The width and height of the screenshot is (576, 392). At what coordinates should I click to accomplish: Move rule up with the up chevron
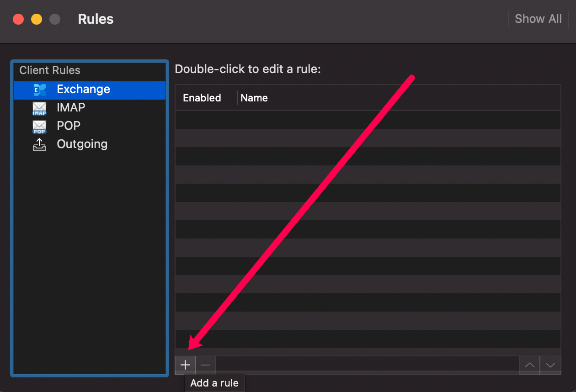tap(530, 365)
